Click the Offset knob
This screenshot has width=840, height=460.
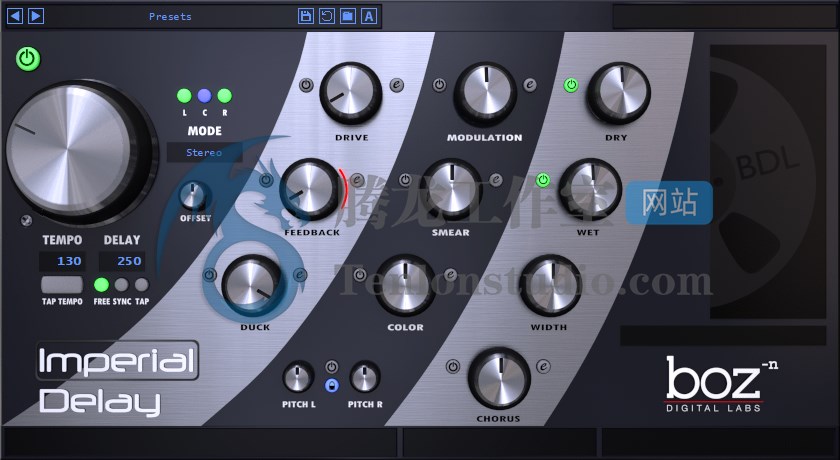(x=194, y=197)
